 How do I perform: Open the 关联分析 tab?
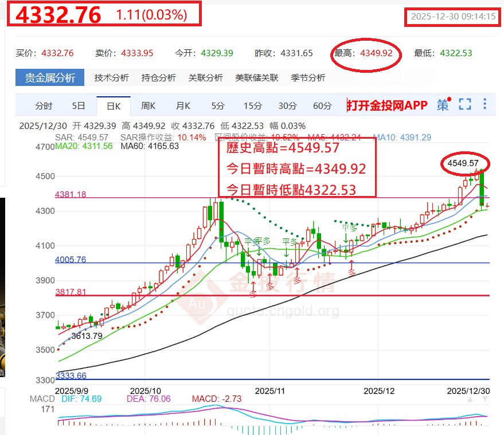[x=205, y=78]
